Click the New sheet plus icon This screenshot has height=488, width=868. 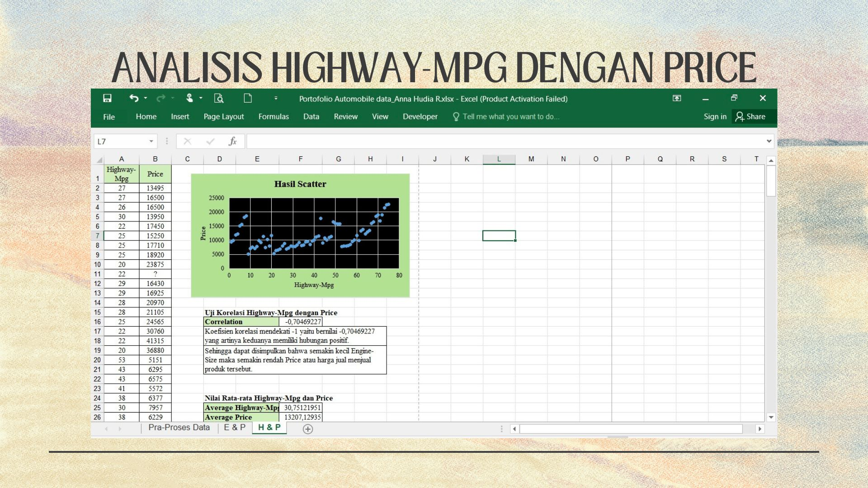click(x=308, y=429)
